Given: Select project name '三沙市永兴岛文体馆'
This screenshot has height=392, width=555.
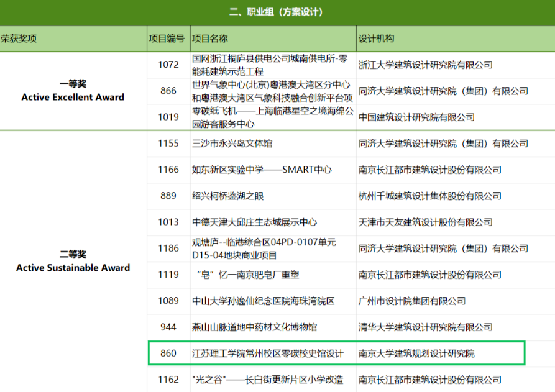Looking at the screenshot, I should [232, 144].
